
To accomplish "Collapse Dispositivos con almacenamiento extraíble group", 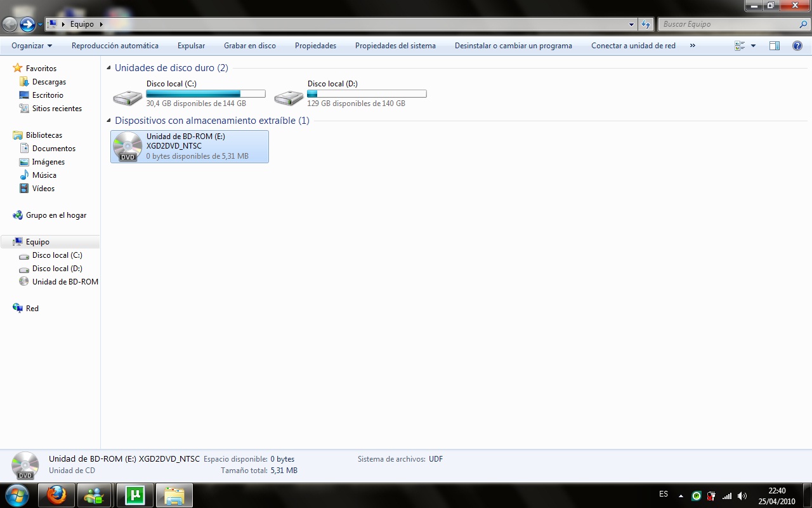I will pyautogui.click(x=109, y=121).
